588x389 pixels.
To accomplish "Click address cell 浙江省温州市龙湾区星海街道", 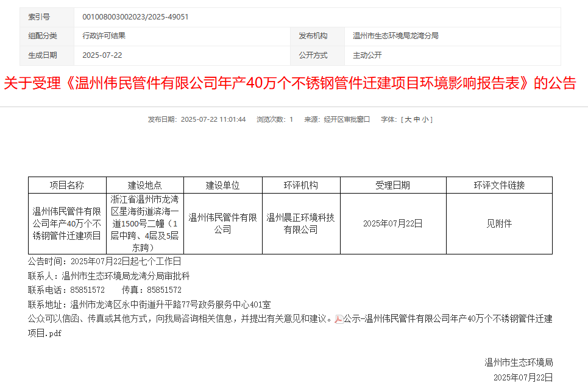I will click(145, 224).
